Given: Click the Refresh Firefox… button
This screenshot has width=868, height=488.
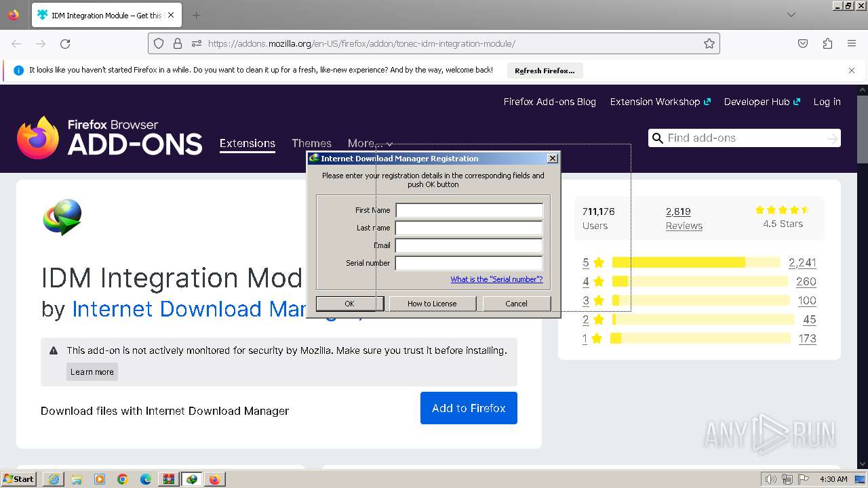Looking at the screenshot, I should (545, 70).
